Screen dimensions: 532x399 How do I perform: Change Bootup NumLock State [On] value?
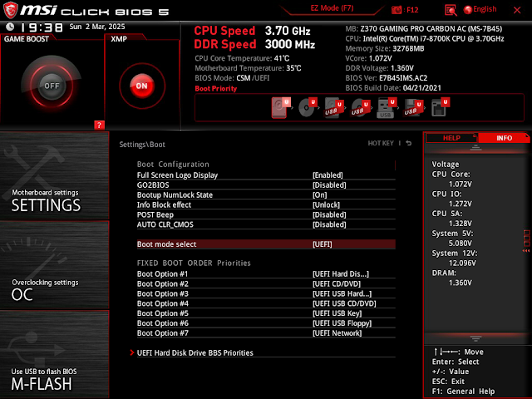click(319, 195)
